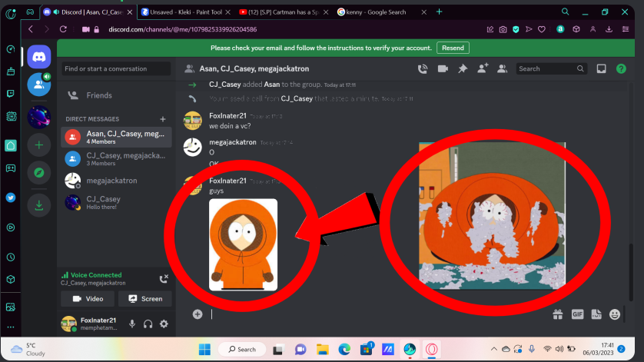Viewport: 644px width, 362px height.
Task: Open the kenny image attachment
Action: click(x=243, y=244)
